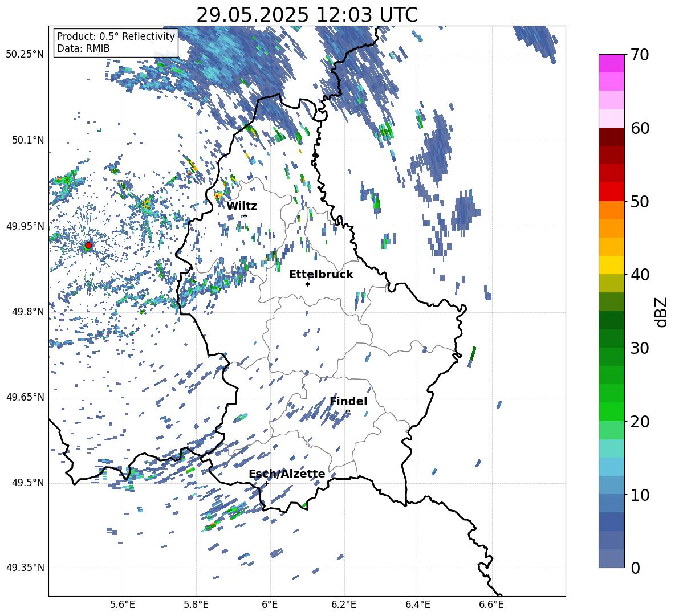This screenshot has height=616, width=675.
Task: Click the bright red colorbar swatch below 50
Action: coord(611,191)
